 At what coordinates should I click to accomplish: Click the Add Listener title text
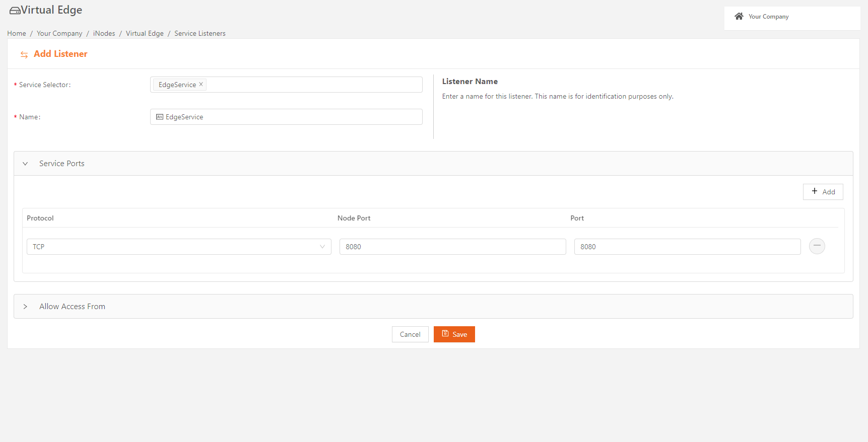click(60, 54)
